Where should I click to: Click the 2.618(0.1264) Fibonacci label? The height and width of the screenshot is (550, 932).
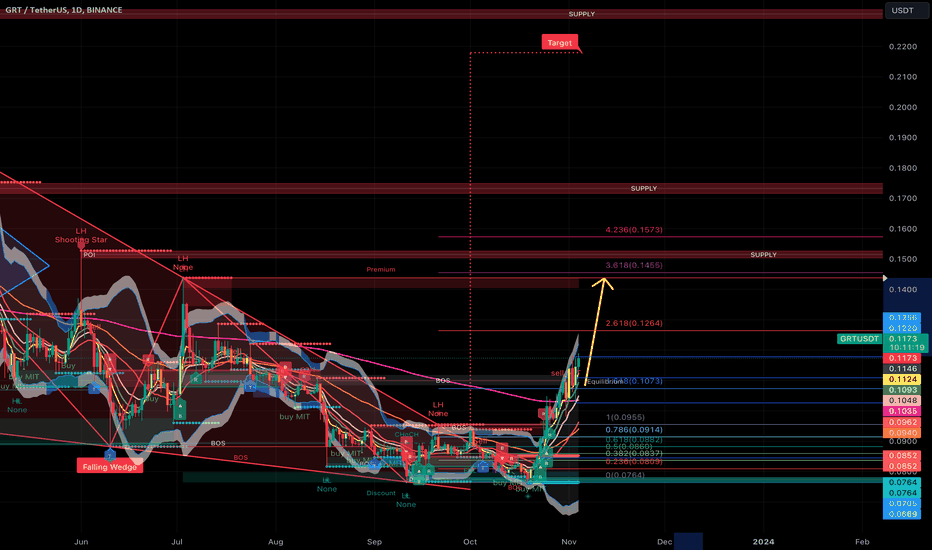634,323
